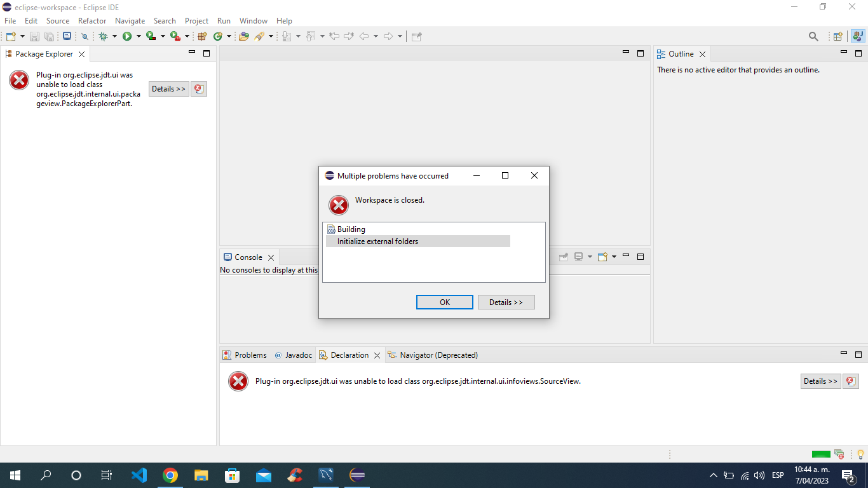Toggle Skip All Breakpoints icon
Image resolution: width=868 pixels, height=488 pixels.
point(85,36)
